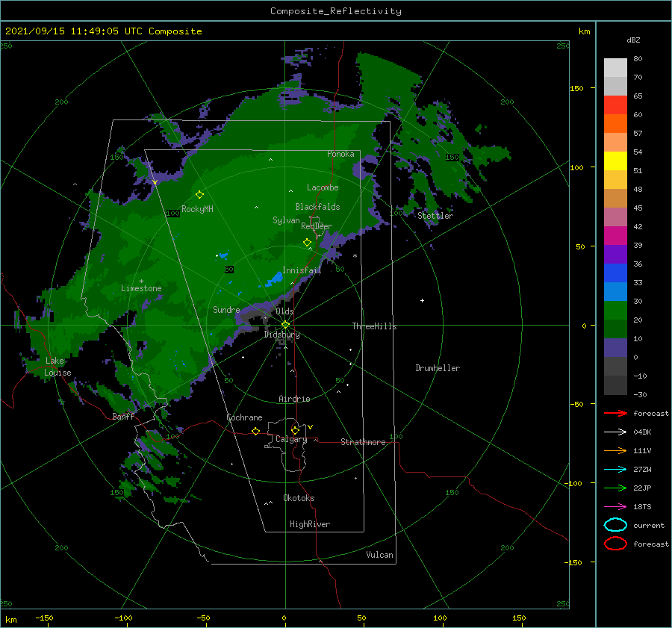Click the cyan 'current' ellipse legend icon

click(x=615, y=525)
